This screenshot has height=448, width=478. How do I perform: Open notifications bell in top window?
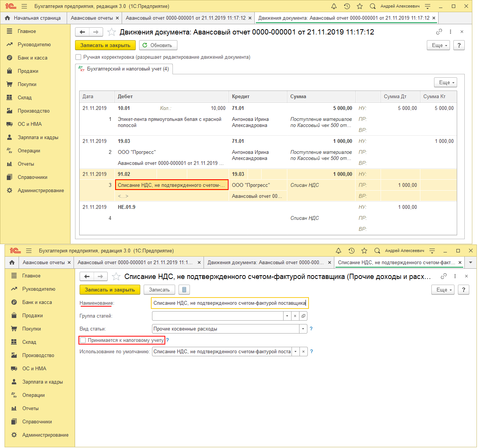(334, 6)
